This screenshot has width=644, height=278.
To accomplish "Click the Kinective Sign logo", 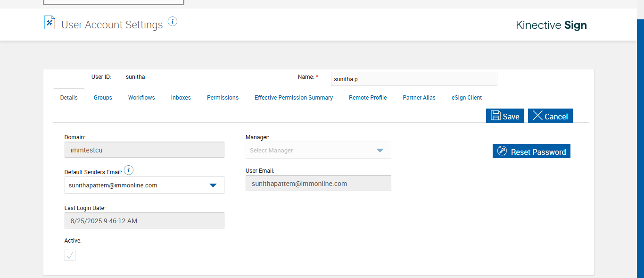I will [x=551, y=25].
